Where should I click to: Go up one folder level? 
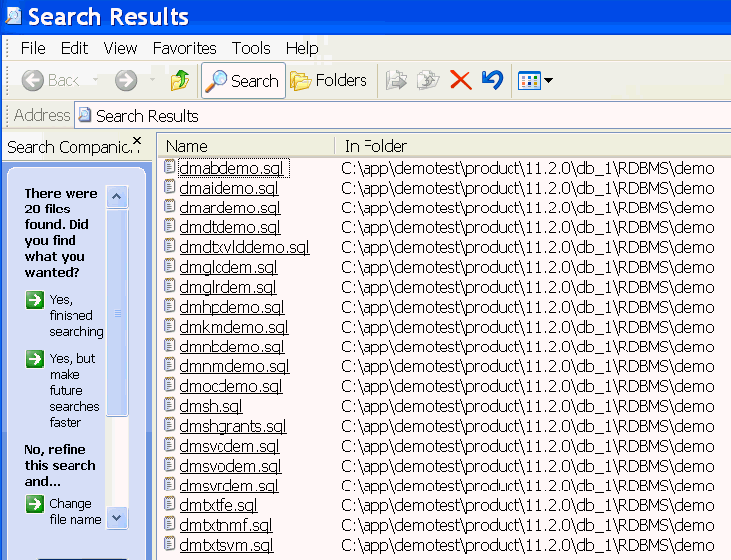[x=180, y=81]
